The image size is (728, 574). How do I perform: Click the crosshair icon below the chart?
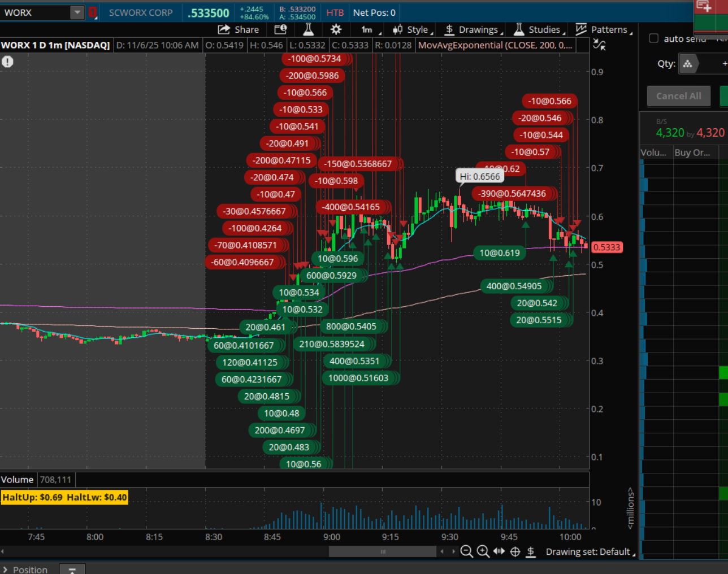coord(515,551)
